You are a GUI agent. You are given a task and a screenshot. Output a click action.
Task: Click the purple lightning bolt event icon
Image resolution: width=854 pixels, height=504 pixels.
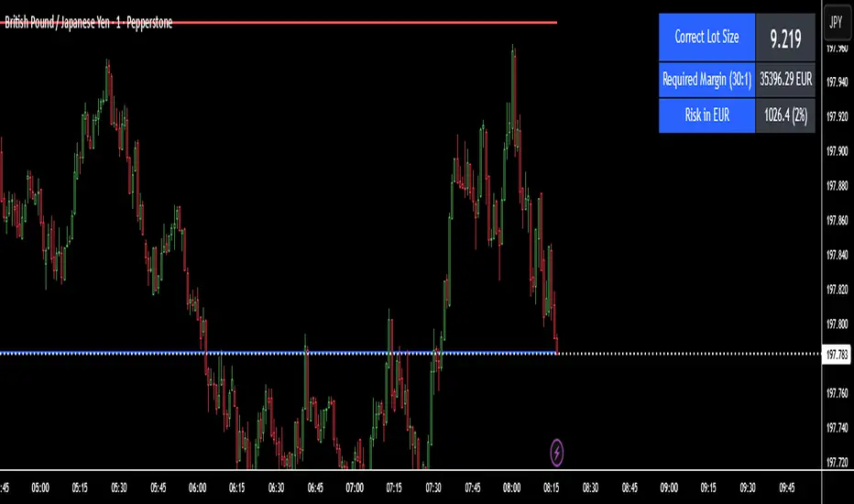(556, 453)
